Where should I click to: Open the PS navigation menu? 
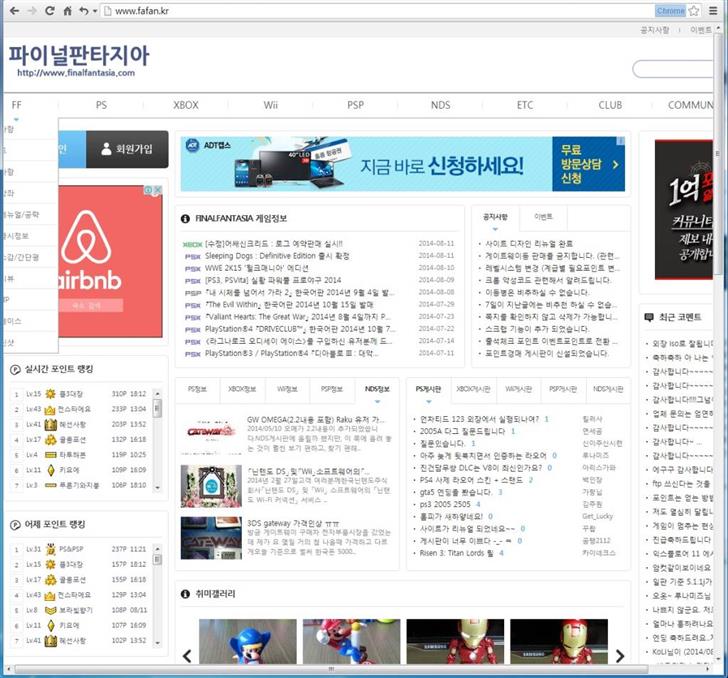point(101,105)
